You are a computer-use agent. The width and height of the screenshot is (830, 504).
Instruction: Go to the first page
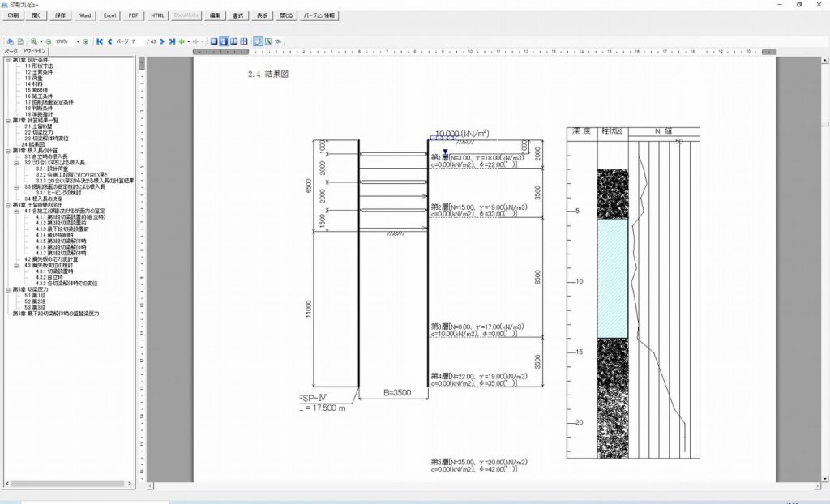click(x=100, y=41)
